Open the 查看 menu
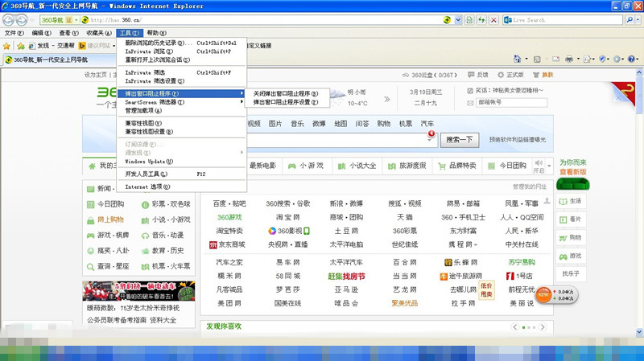 pyautogui.click(x=68, y=33)
